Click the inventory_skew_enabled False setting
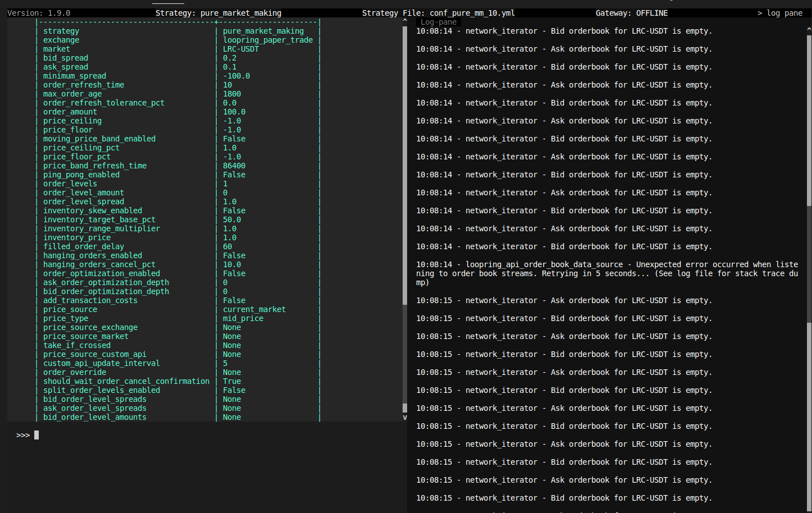Image resolution: width=812 pixels, height=513 pixels. pyautogui.click(x=234, y=210)
